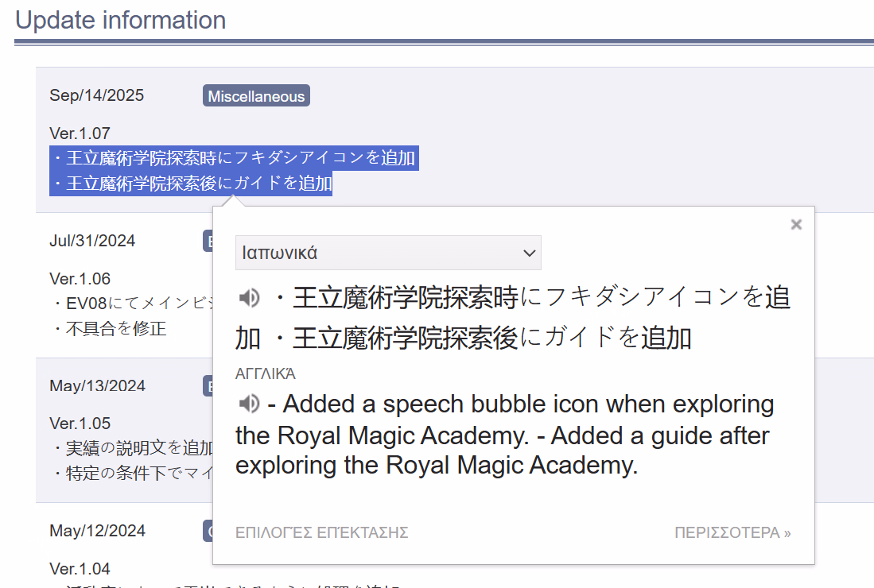
Task: Listen to the English translation audio
Action: [249, 404]
